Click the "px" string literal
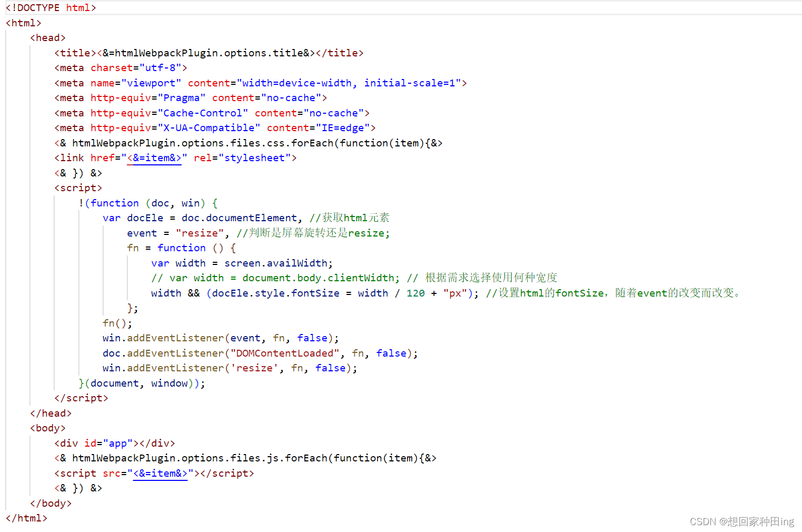Image resolution: width=802 pixels, height=532 pixels. pyautogui.click(x=455, y=293)
